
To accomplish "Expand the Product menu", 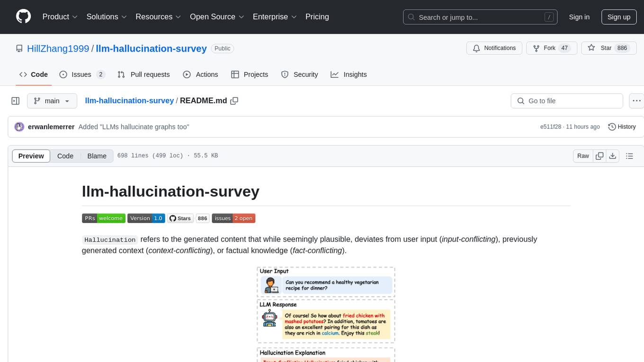I will (60, 17).
